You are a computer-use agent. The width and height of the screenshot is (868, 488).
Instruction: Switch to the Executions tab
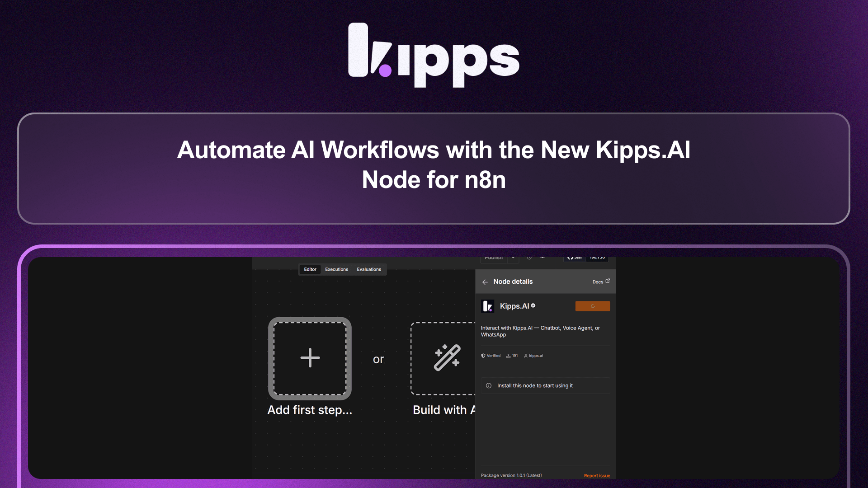pos(337,269)
